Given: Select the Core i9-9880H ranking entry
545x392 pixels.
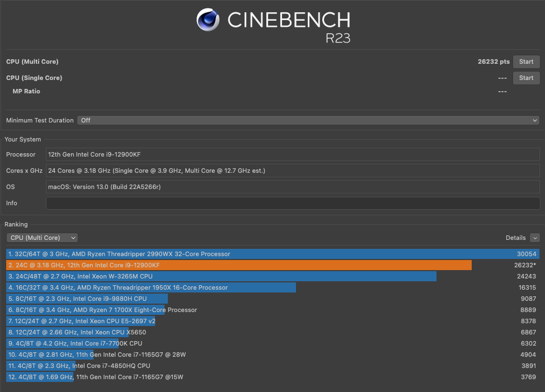Looking at the screenshot, I should pos(87,299).
